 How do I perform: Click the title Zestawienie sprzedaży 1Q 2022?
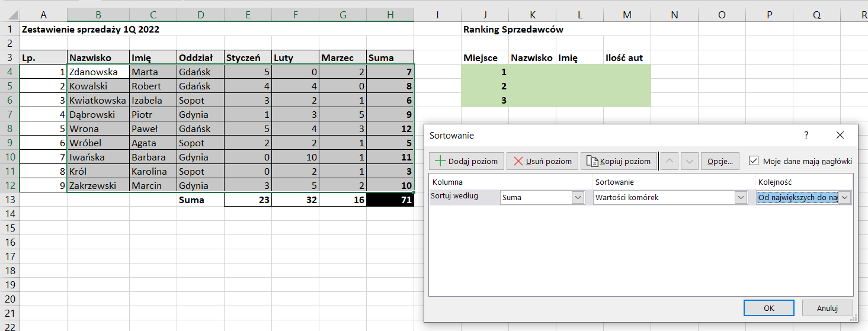pos(91,29)
